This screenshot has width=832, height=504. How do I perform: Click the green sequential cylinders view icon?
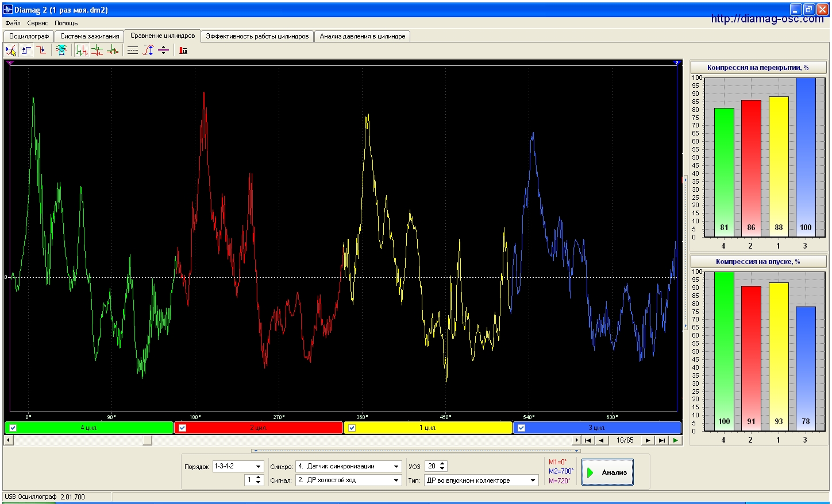pyautogui.click(x=82, y=51)
